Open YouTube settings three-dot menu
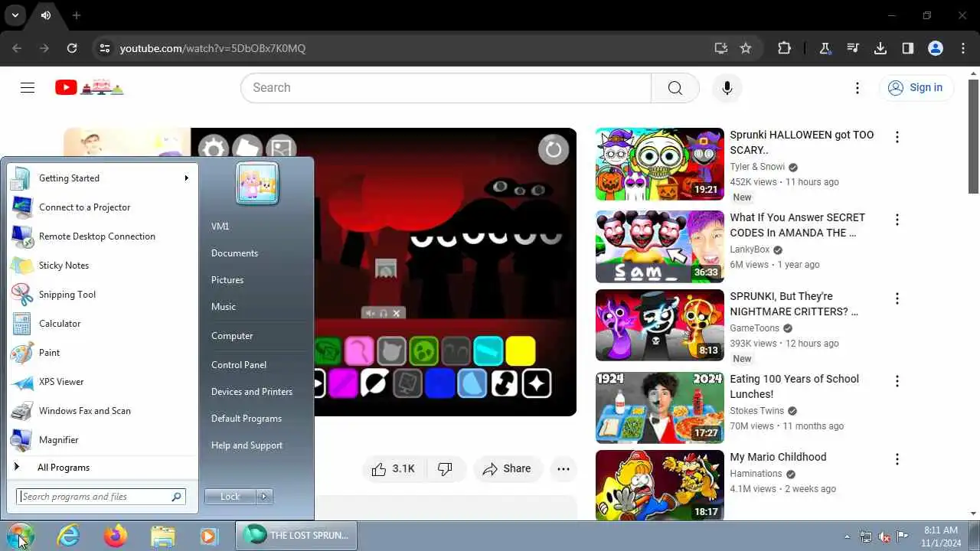This screenshot has height=551, width=980. (x=857, y=88)
